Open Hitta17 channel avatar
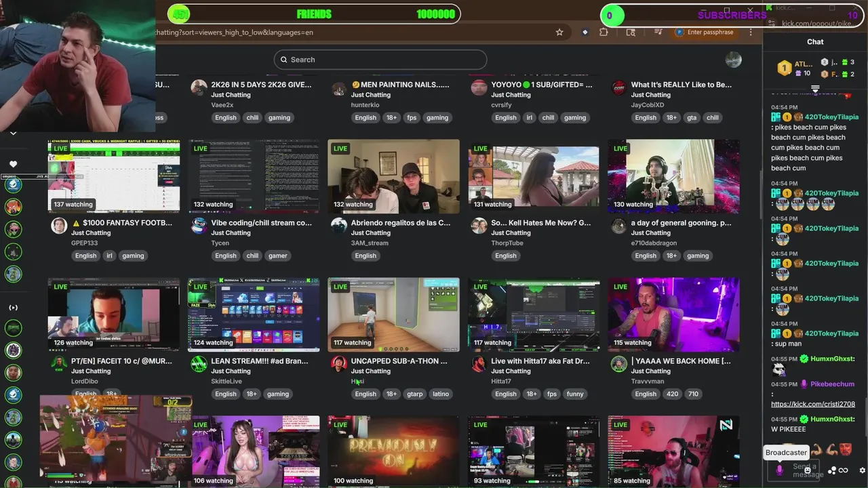The height and width of the screenshot is (488, 868). [x=479, y=365]
